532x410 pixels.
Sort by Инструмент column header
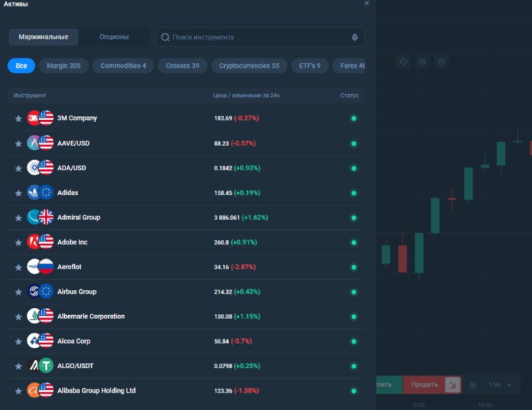tap(29, 96)
